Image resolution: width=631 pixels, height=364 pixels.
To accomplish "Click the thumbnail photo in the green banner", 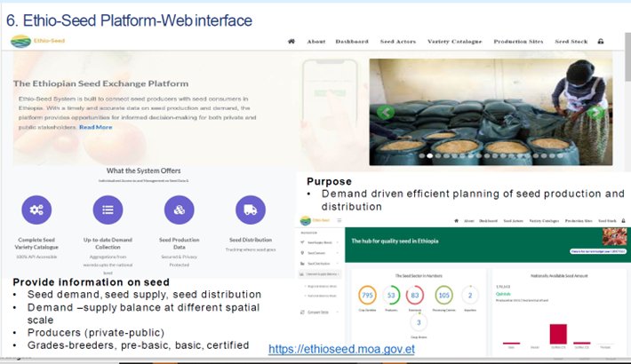I will click(x=614, y=237).
